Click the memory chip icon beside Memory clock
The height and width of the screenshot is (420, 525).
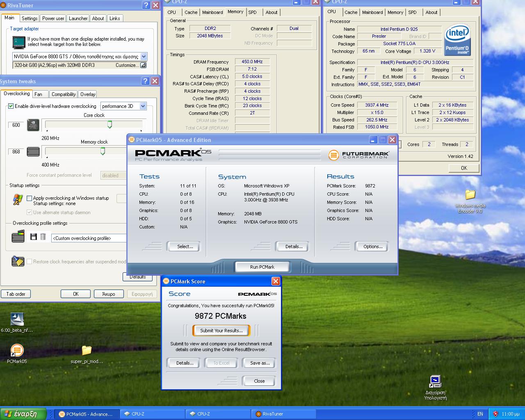33,152
